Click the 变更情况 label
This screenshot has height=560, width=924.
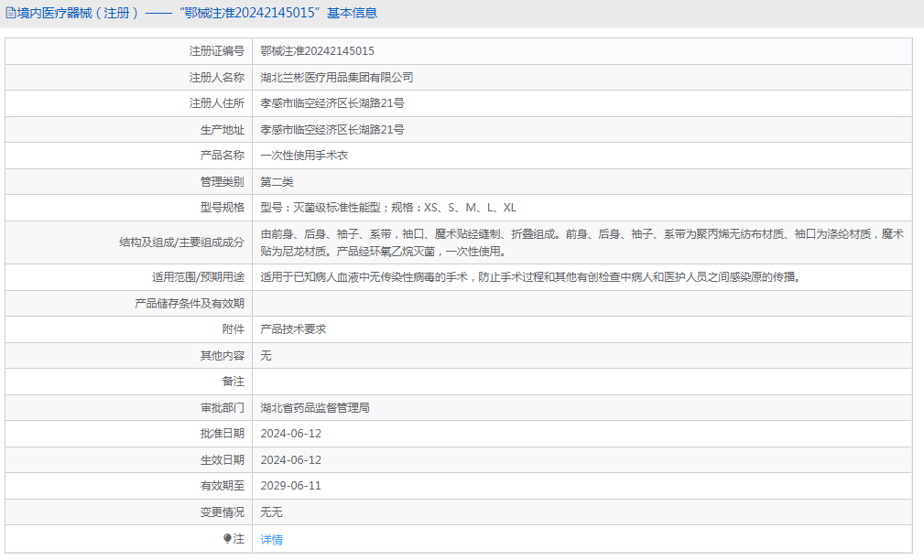(223, 512)
